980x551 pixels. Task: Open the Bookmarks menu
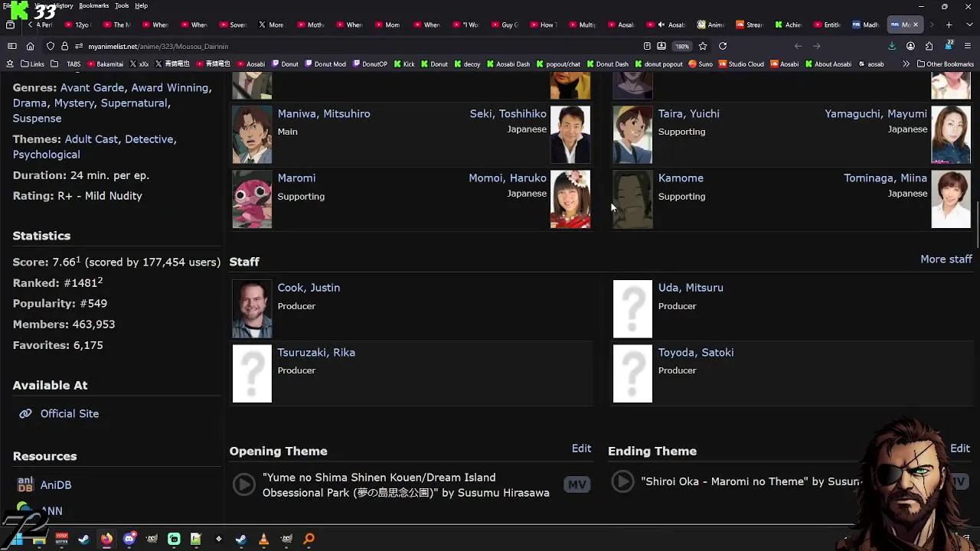click(94, 5)
